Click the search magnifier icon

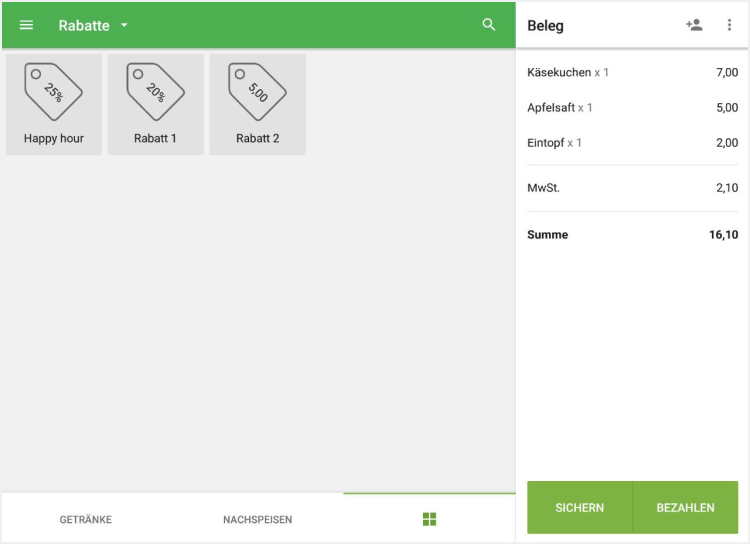click(489, 25)
